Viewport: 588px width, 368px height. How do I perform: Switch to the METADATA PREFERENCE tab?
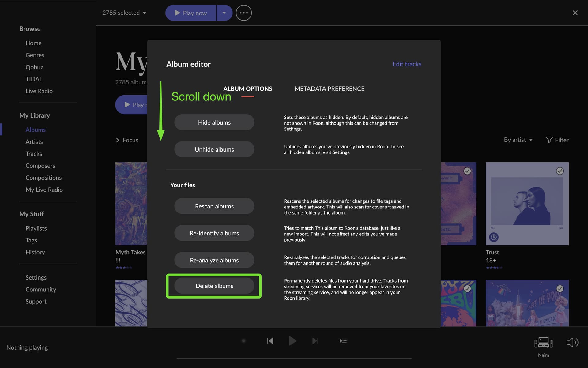pos(329,88)
